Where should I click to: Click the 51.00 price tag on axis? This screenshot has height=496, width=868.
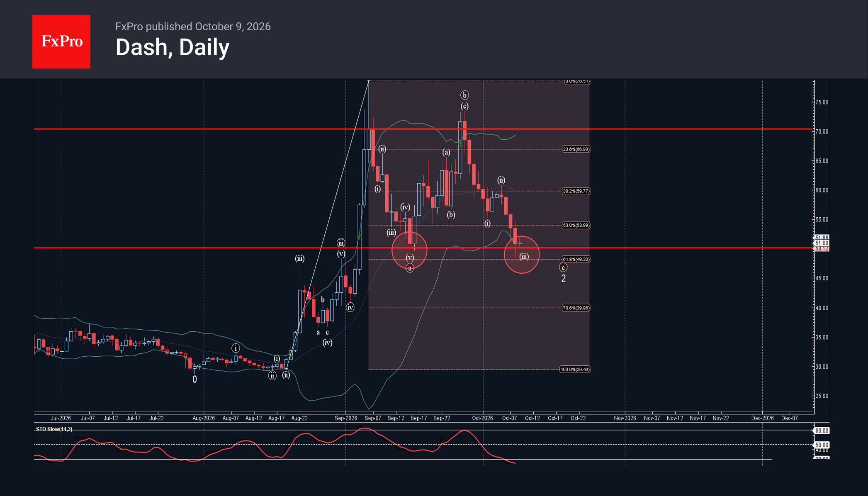click(x=821, y=243)
